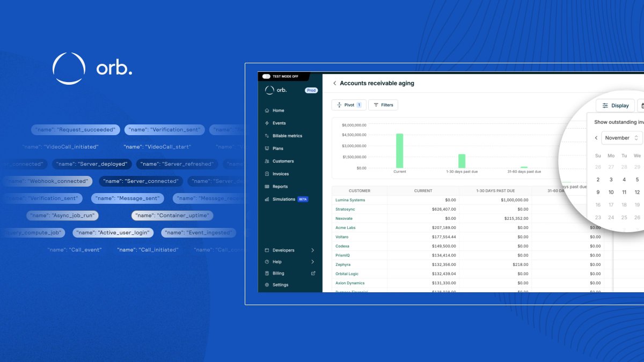The image size is (644, 362).
Task: Click the large orb logo at top left
Action: [92, 69]
